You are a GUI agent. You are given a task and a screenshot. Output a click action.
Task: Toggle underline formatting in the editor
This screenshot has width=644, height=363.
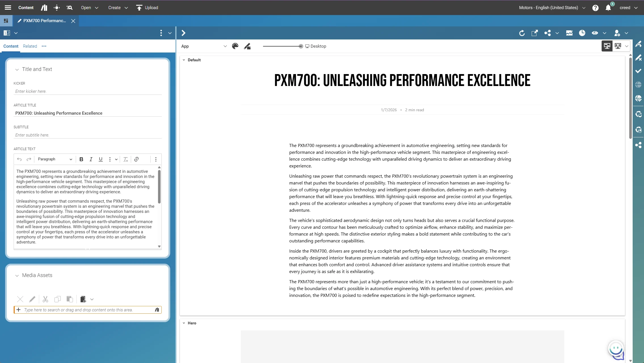tap(100, 159)
